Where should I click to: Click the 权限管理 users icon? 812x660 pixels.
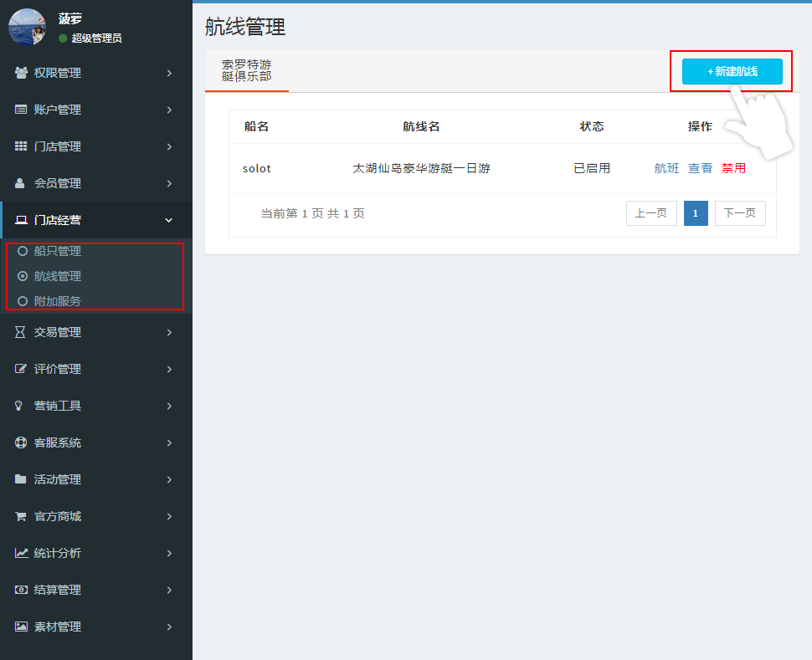[x=21, y=73]
